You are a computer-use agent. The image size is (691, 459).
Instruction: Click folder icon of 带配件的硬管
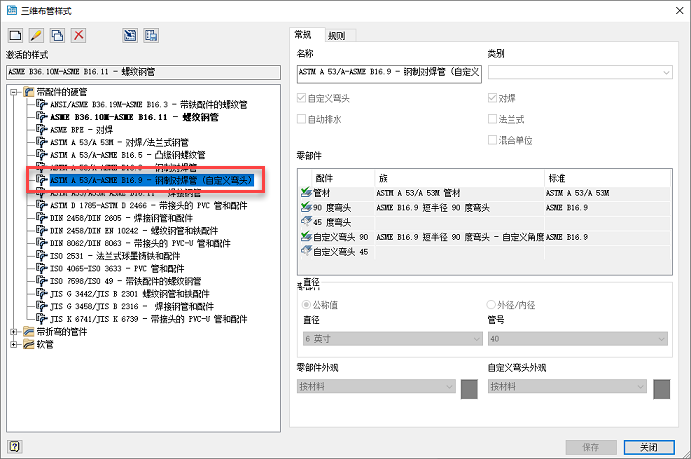click(29, 92)
